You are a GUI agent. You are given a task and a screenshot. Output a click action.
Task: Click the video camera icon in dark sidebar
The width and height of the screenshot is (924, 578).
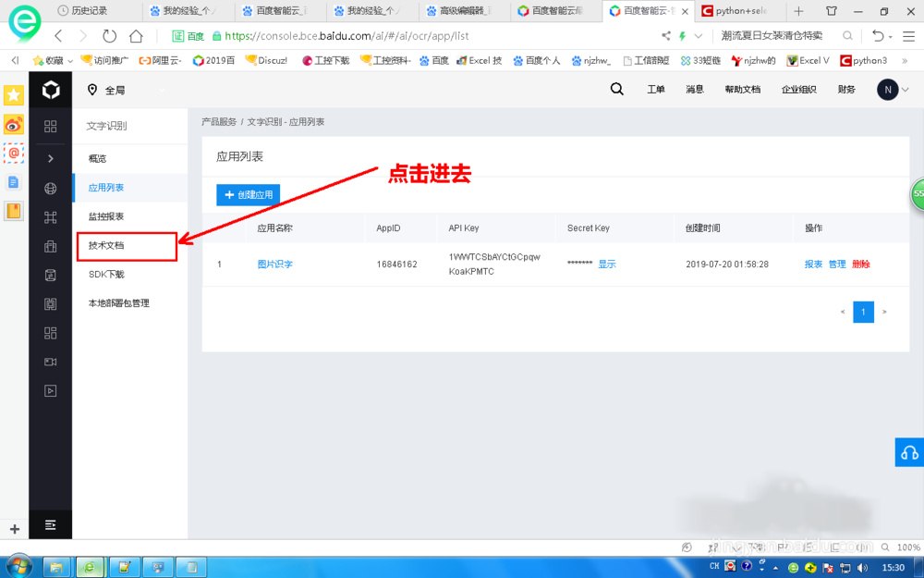(51, 362)
